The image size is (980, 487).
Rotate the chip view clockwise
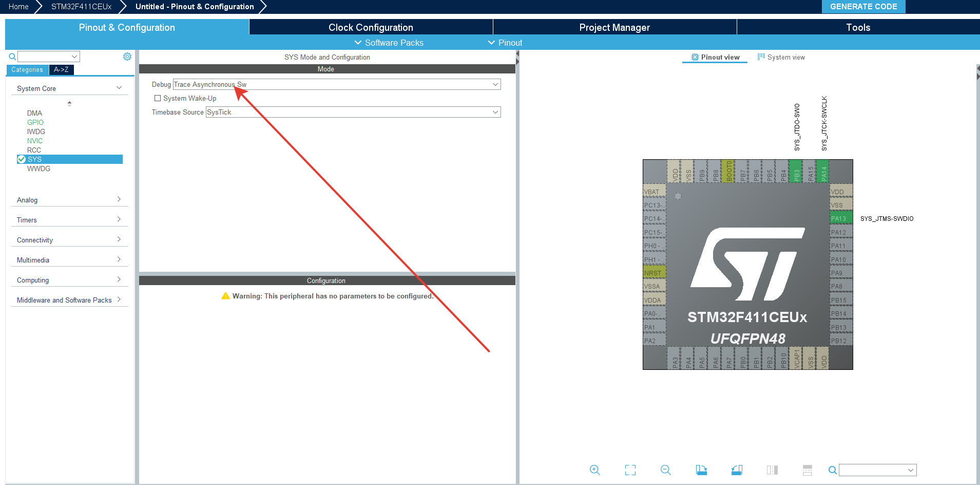[x=701, y=470]
